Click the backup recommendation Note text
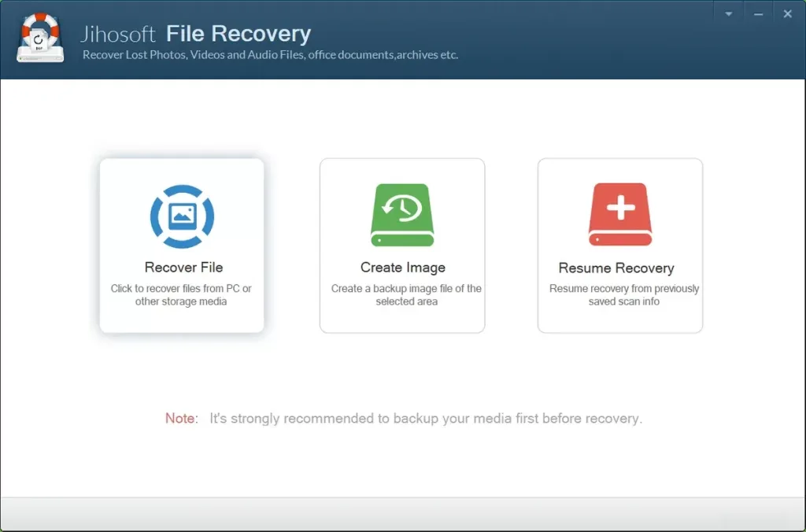 coord(404,418)
